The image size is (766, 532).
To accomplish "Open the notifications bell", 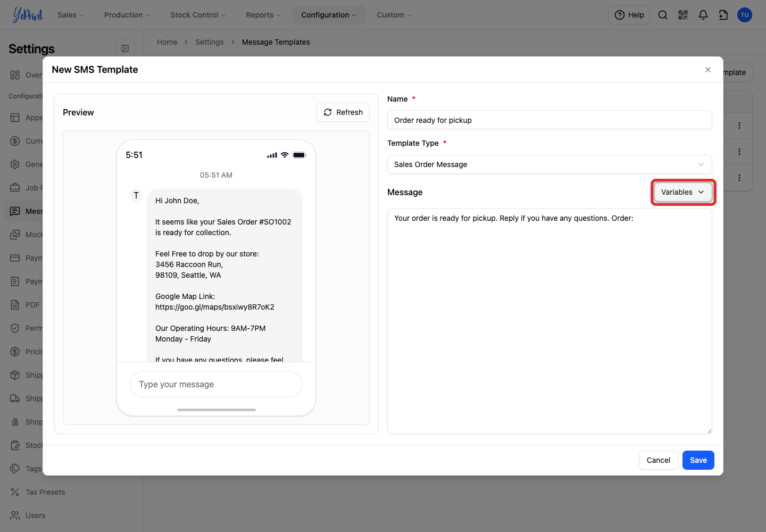I will [x=703, y=15].
